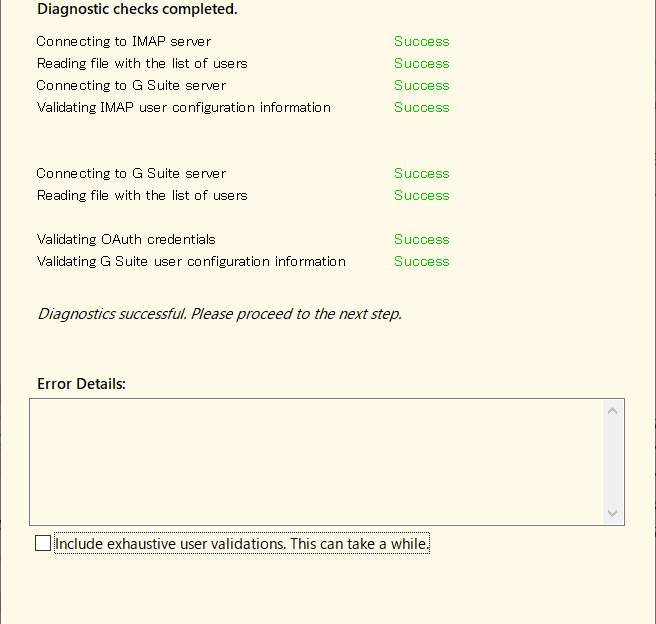Click the "Error Details:" bold label

click(x=81, y=384)
